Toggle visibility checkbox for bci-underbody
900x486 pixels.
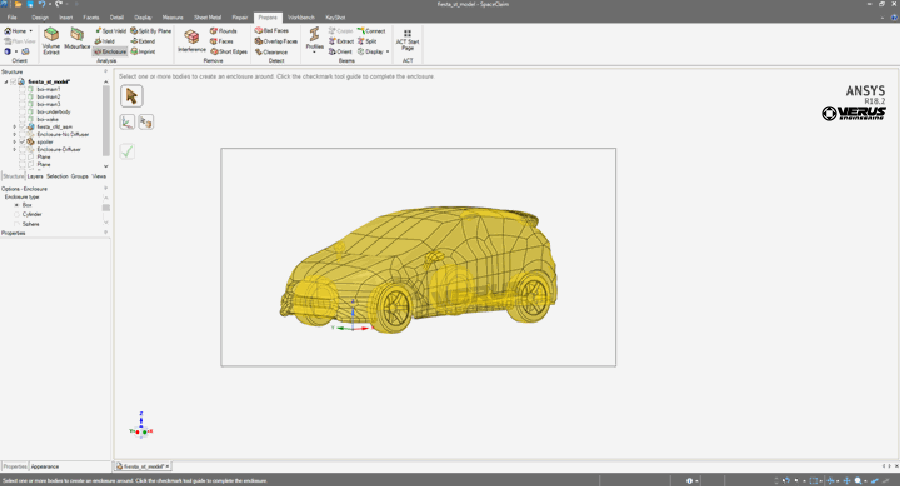pos(22,112)
